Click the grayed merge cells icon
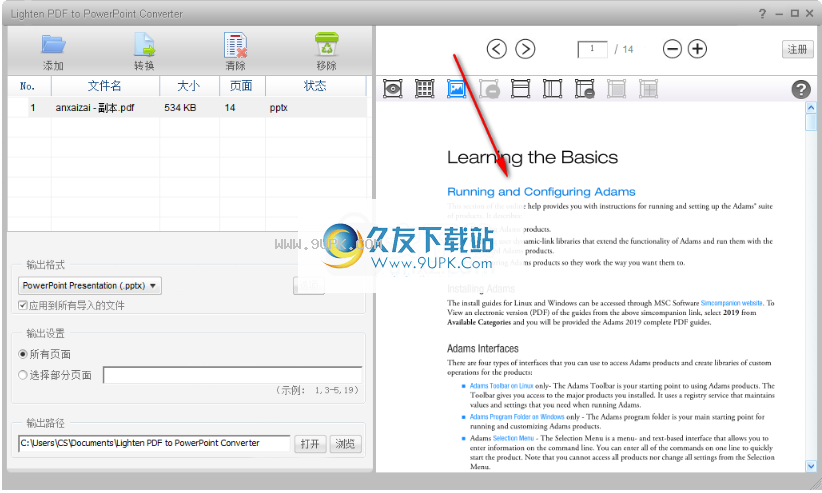 (x=616, y=89)
